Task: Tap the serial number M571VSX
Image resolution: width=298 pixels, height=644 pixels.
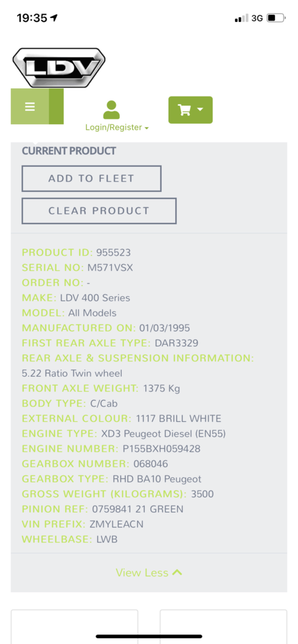Action: 111,268
